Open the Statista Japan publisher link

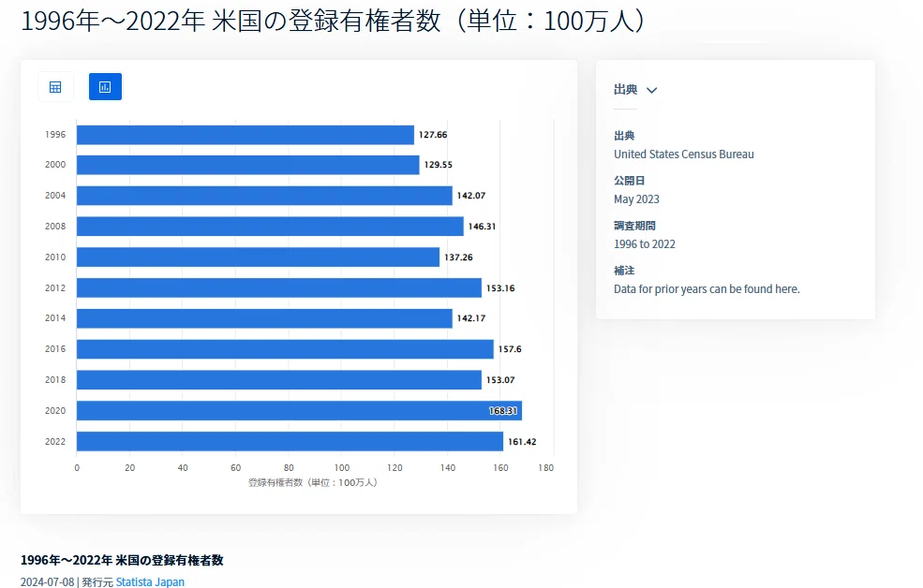coord(150,581)
